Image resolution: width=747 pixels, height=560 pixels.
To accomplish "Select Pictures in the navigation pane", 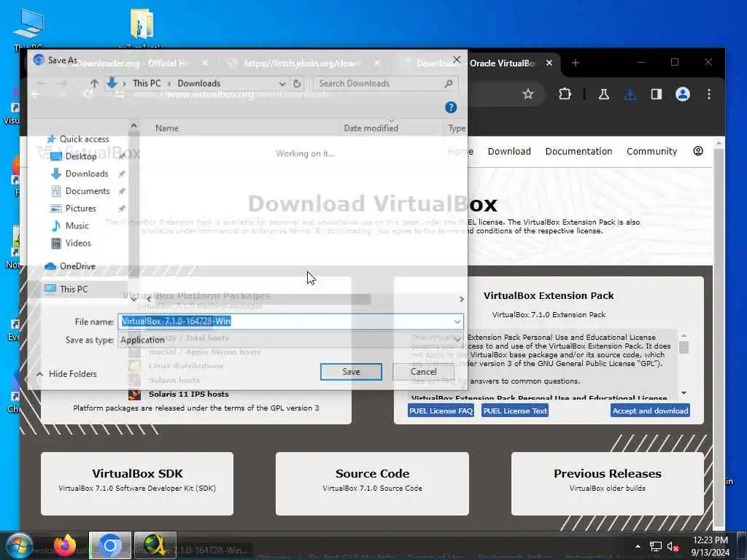I will 80,208.
